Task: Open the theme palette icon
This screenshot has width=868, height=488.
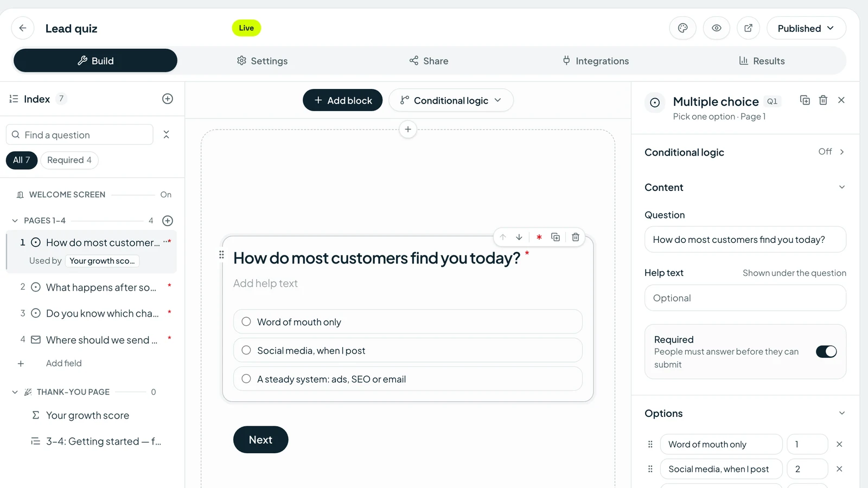Action: pyautogui.click(x=683, y=28)
